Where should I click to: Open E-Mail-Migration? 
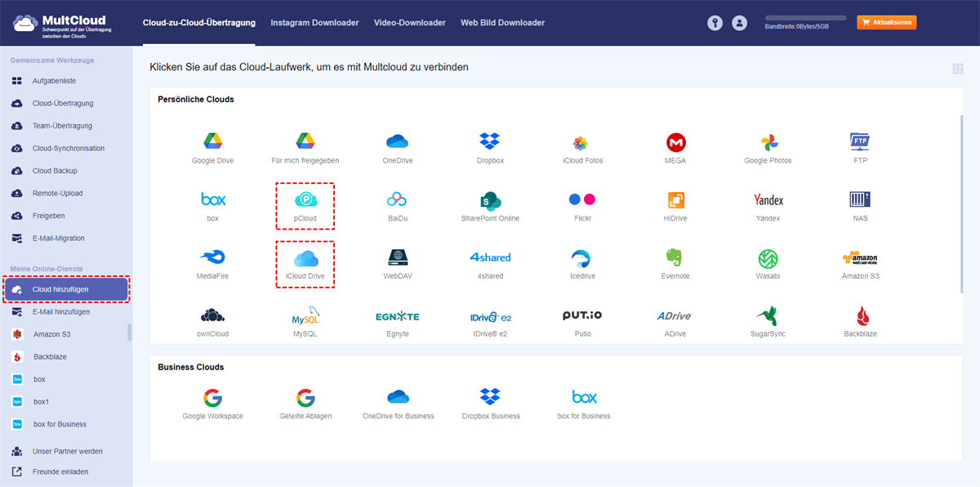[x=58, y=239]
